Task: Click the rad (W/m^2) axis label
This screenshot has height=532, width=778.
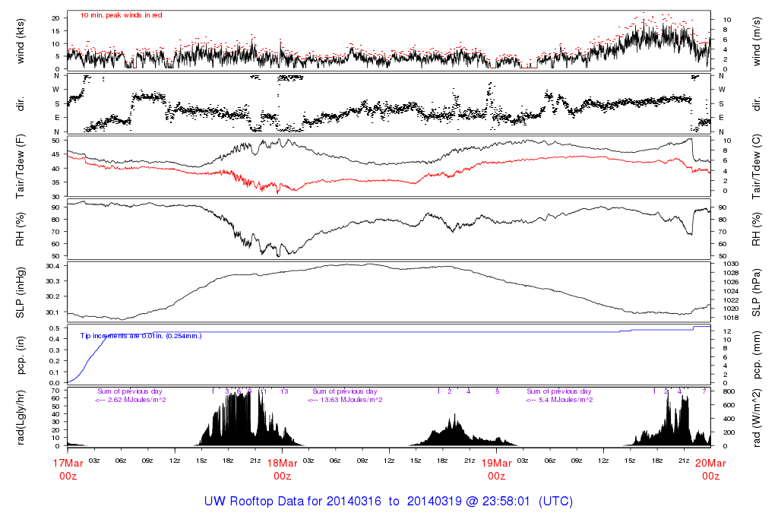Action: (x=757, y=418)
